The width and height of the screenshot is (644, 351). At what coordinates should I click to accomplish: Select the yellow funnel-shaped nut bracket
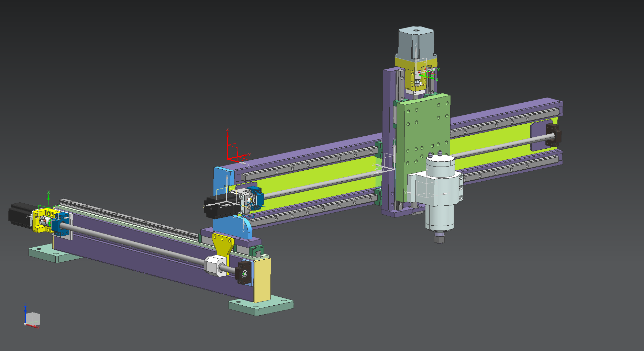[223, 245]
